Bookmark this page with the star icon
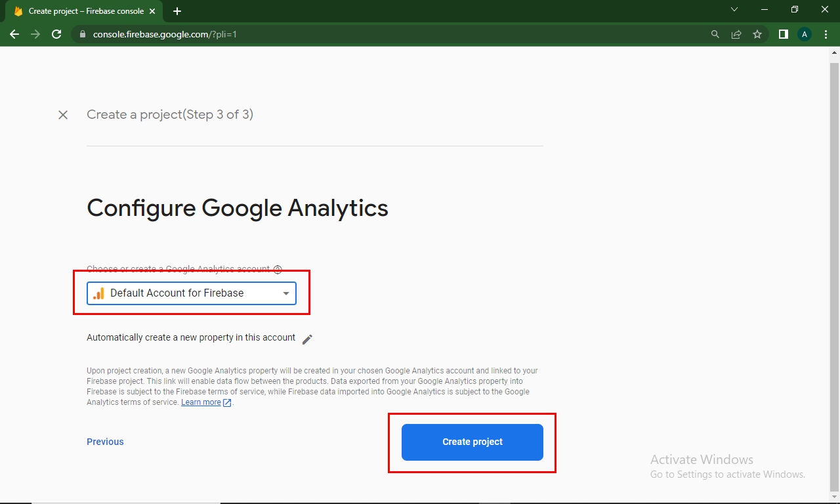This screenshot has width=840, height=504. click(x=757, y=34)
